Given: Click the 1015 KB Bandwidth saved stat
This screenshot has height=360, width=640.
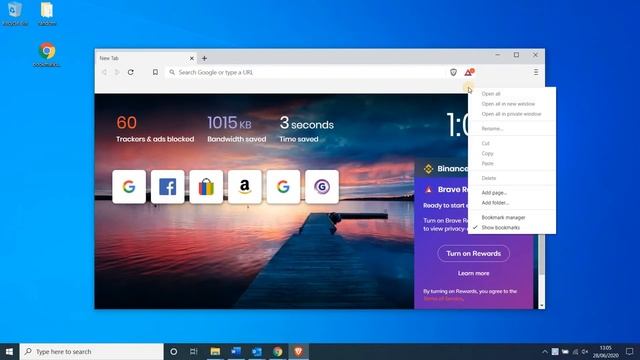Looking at the screenshot, I should [x=236, y=129].
